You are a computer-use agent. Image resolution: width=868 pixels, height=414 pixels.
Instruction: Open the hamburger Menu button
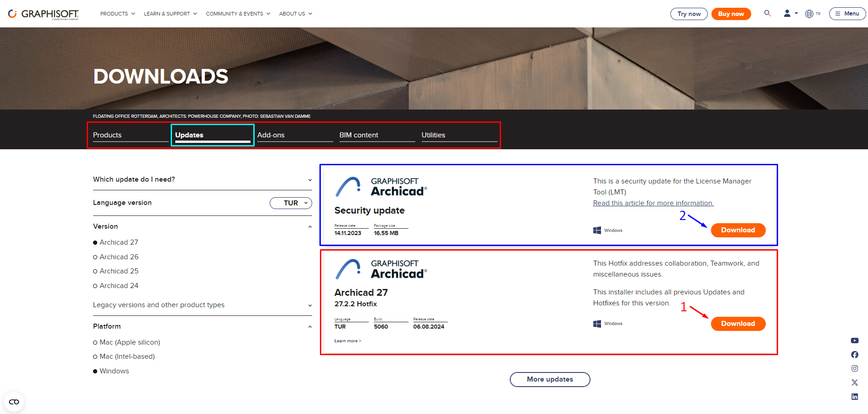click(x=847, y=14)
